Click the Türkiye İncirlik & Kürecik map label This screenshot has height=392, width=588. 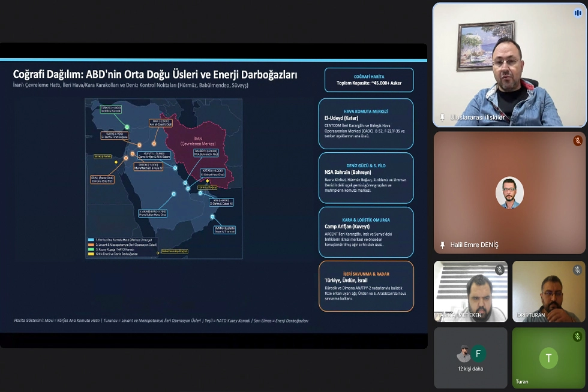coord(111,110)
